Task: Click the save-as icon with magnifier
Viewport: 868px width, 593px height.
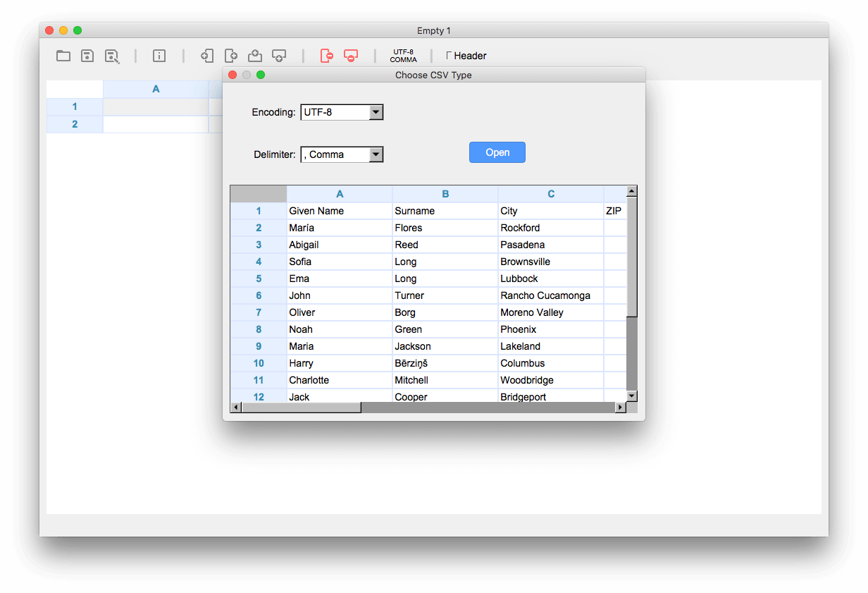Action: pyautogui.click(x=112, y=56)
